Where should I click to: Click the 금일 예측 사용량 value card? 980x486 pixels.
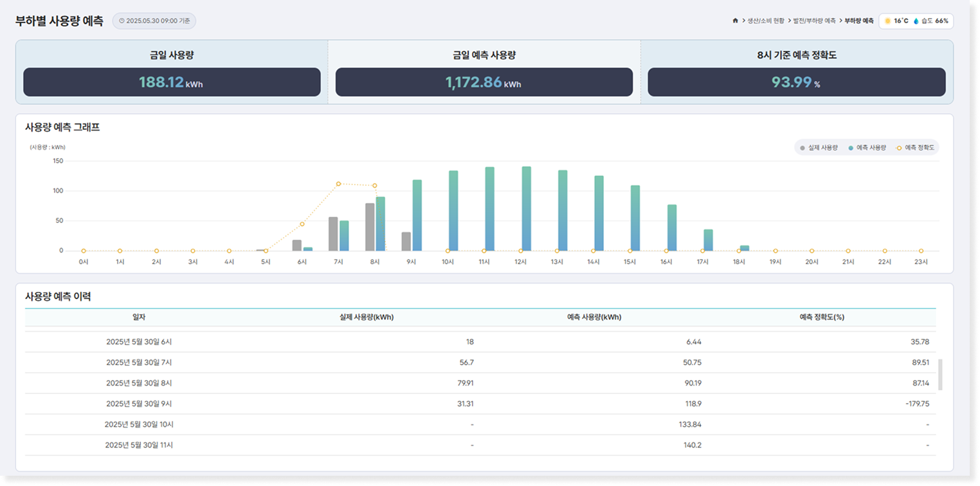coord(484,82)
